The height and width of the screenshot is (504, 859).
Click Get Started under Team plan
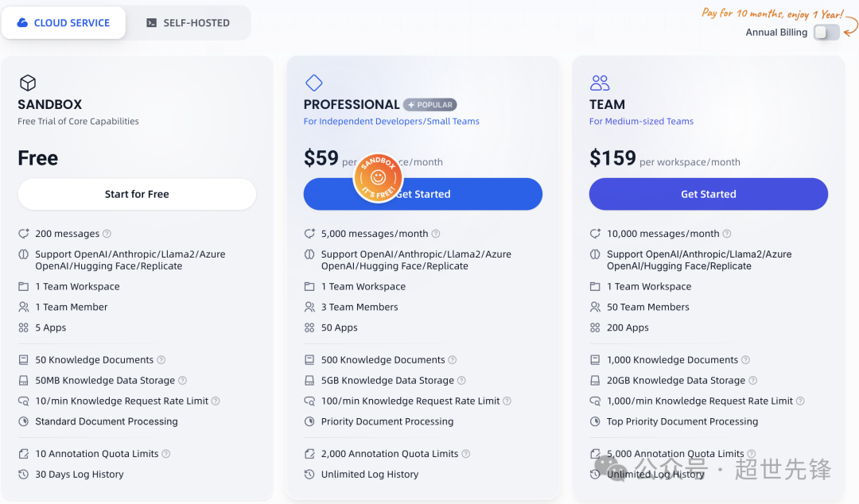709,194
